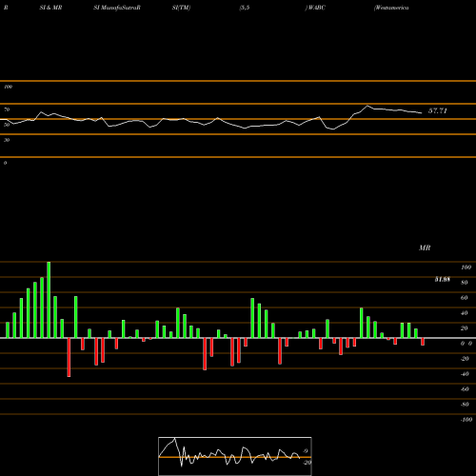Click the MR axis label -40
Viewport: 476px width, 476px height.
465,374
